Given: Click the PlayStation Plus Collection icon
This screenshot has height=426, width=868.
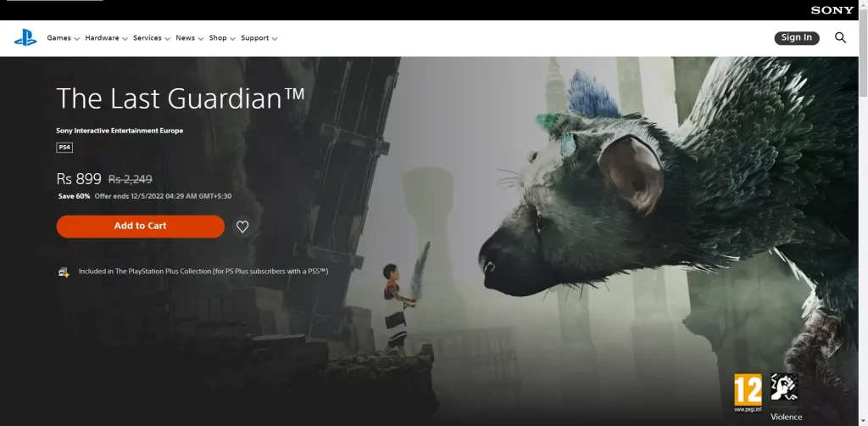Looking at the screenshot, I should tap(64, 272).
